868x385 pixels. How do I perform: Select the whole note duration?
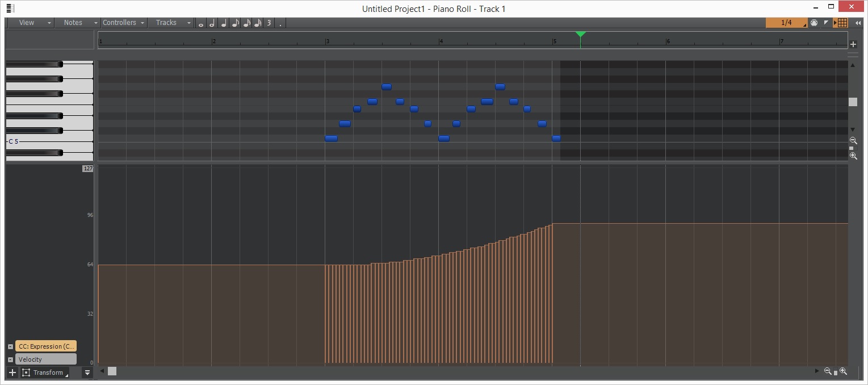(201, 23)
